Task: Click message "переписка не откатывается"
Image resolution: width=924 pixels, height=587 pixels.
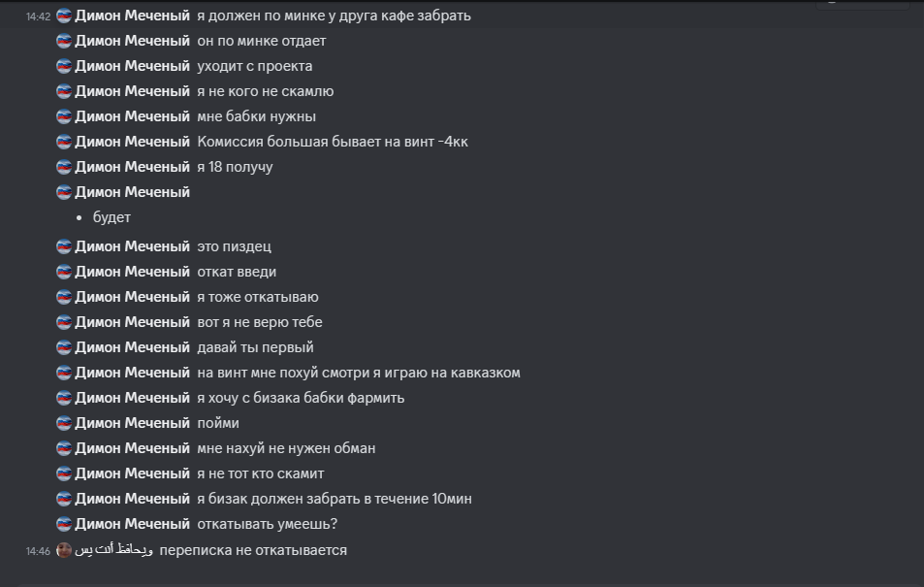Action: tap(253, 550)
